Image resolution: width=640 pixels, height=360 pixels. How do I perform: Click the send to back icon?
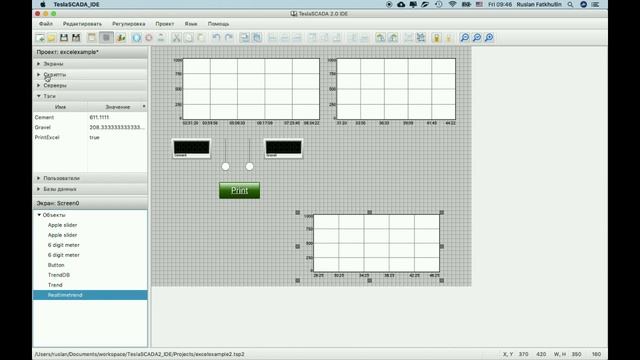point(257,38)
